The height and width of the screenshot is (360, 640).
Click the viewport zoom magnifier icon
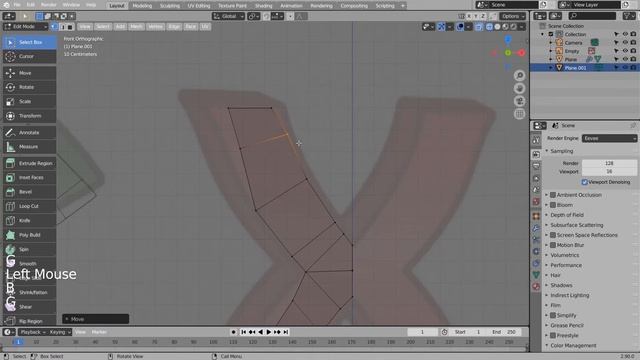point(520,76)
